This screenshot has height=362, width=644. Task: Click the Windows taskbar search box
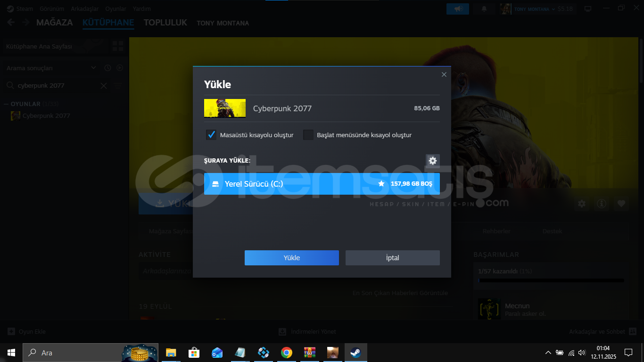[90, 353]
